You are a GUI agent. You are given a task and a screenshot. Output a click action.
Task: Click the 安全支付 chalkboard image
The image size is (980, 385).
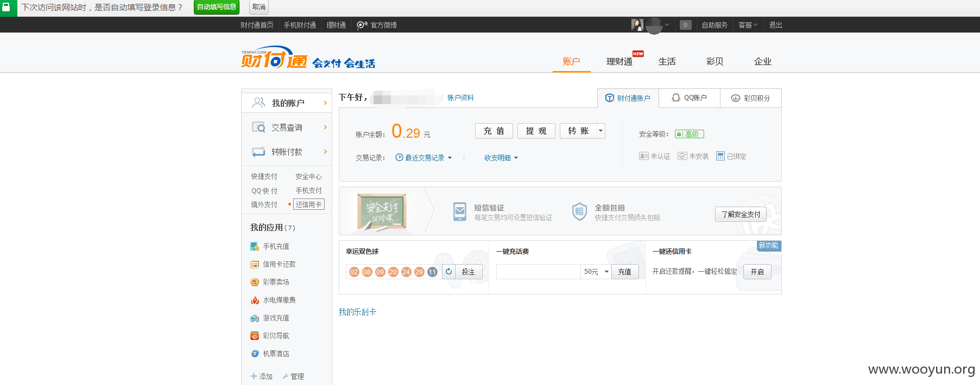click(382, 211)
